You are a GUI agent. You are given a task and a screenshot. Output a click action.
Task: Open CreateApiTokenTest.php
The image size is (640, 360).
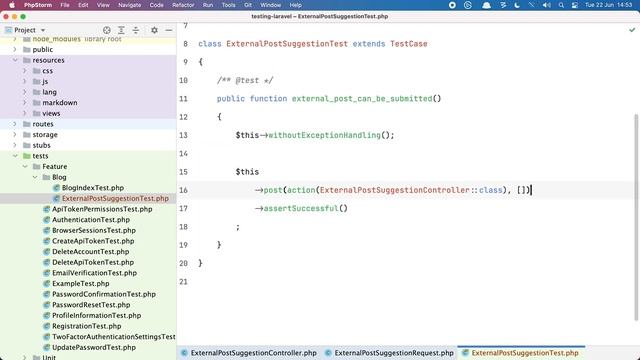click(93, 241)
